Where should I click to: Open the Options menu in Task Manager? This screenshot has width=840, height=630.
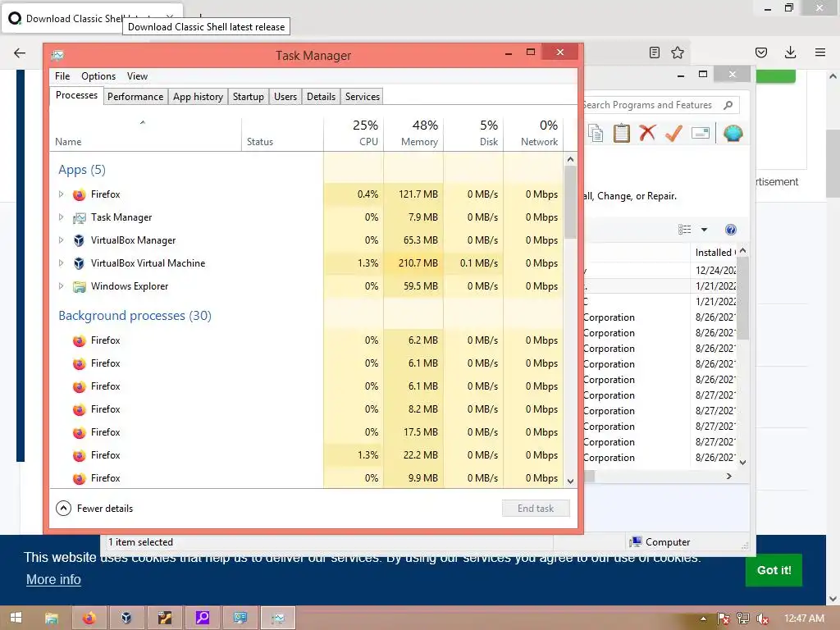click(98, 76)
